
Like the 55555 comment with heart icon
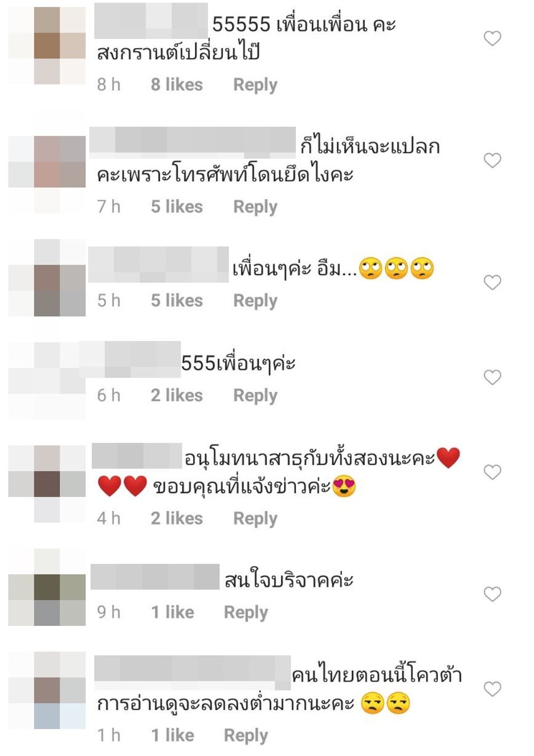[492, 38]
